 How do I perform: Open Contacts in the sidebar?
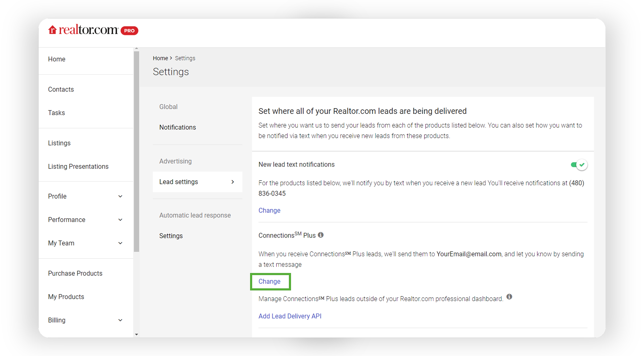click(x=61, y=89)
